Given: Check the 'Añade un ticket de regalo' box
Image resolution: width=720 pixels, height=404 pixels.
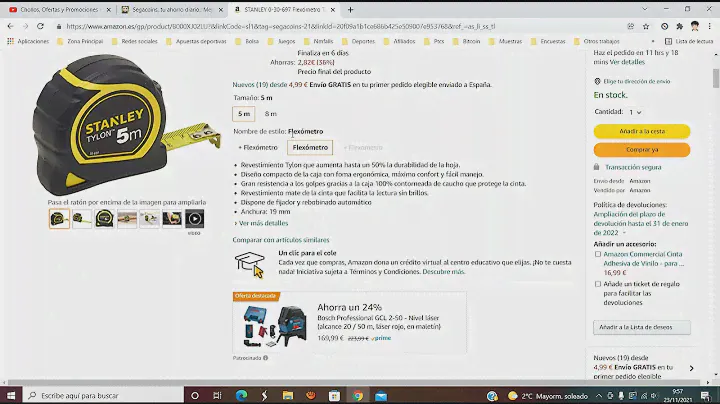Looking at the screenshot, I should pos(598,284).
